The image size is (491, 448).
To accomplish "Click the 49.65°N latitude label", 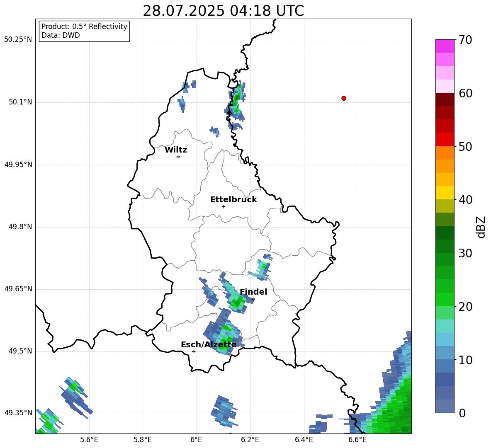I will (x=18, y=289).
